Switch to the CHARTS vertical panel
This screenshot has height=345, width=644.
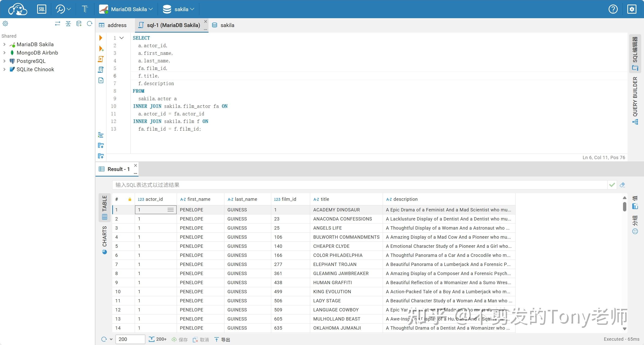(105, 240)
